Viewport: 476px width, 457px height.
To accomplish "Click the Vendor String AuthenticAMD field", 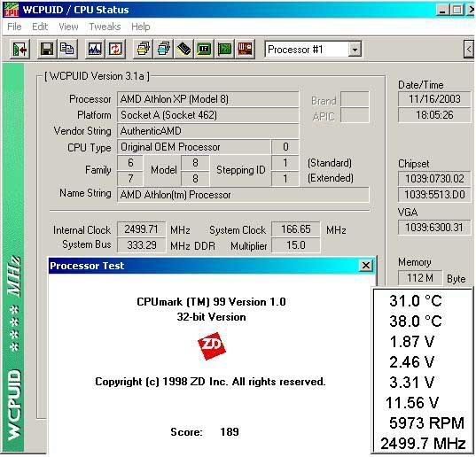I will [x=208, y=131].
